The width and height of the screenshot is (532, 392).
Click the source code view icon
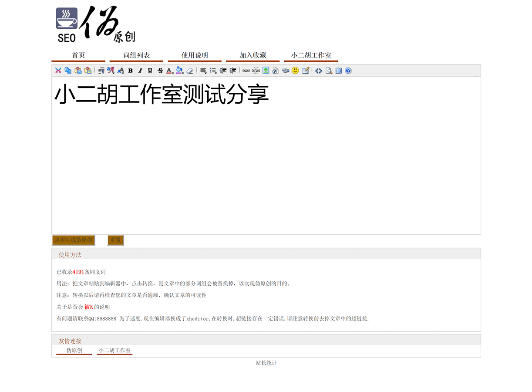tap(318, 70)
